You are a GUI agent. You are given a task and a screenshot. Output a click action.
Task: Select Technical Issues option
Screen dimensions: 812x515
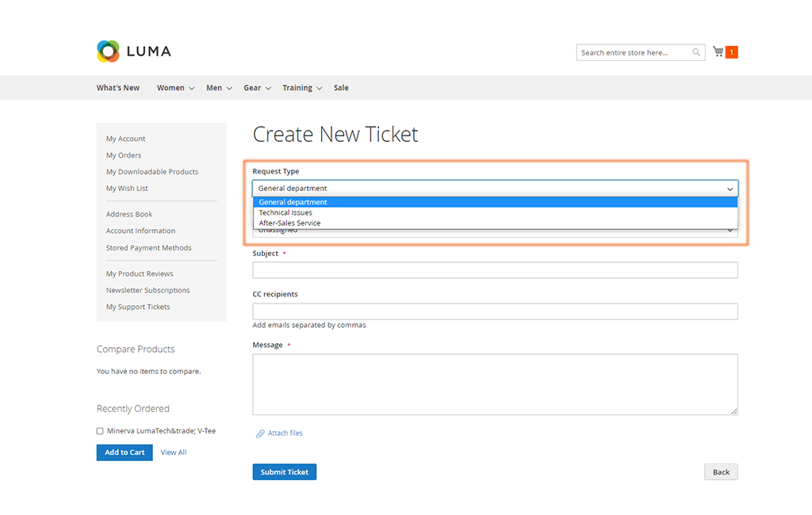[x=495, y=212]
